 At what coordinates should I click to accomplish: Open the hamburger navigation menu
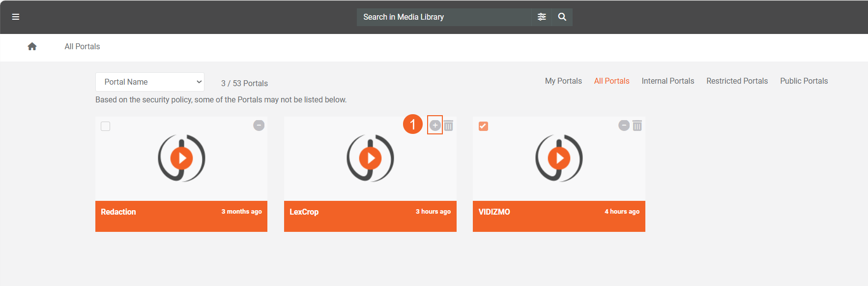(16, 17)
